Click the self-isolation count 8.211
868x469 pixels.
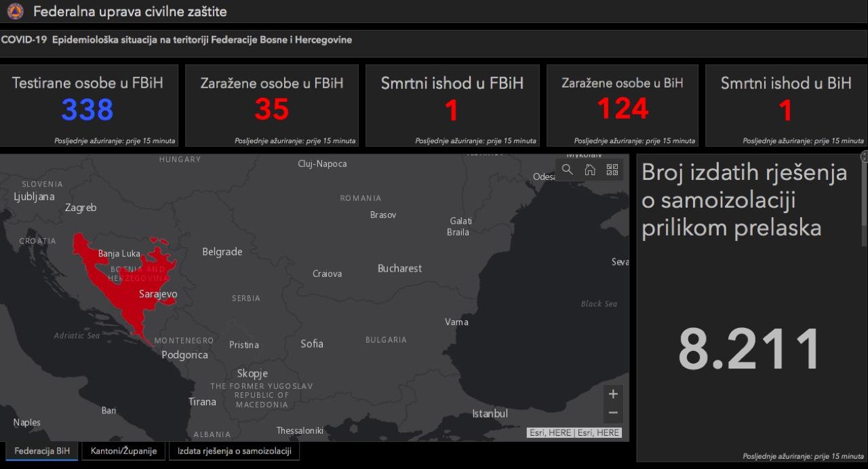(x=750, y=348)
